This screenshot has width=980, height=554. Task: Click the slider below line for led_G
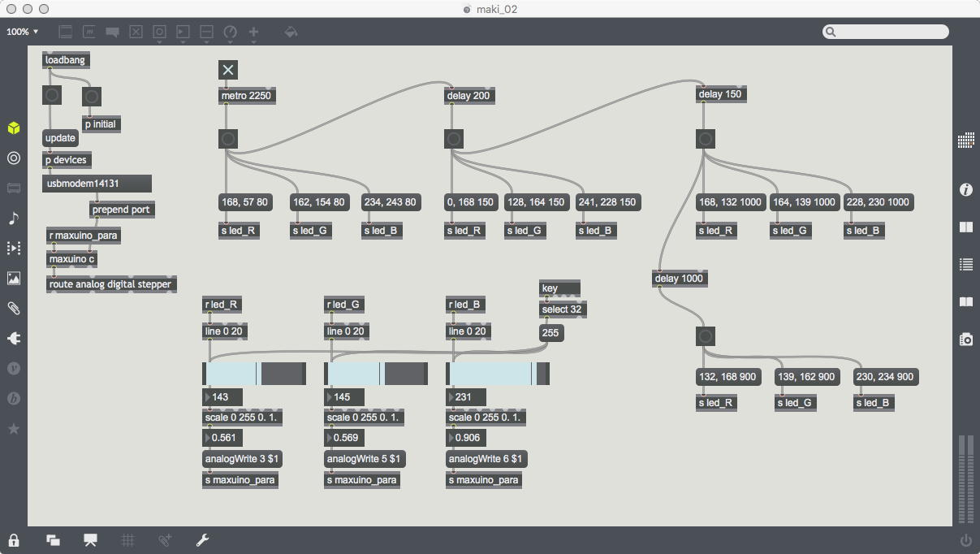pos(376,374)
